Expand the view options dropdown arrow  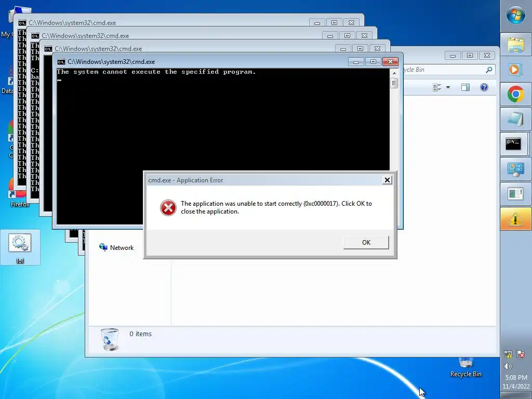point(448,87)
